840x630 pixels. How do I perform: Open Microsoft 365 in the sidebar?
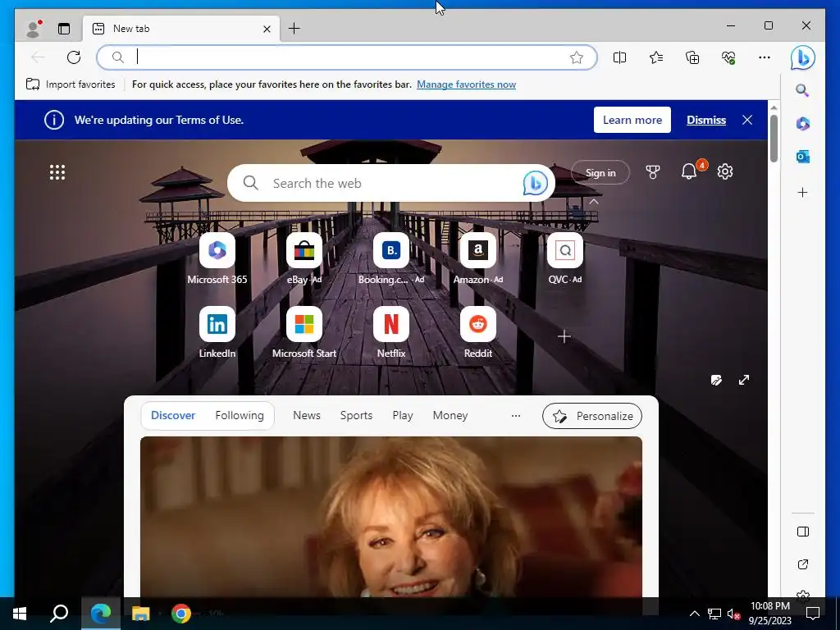click(802, 124)
